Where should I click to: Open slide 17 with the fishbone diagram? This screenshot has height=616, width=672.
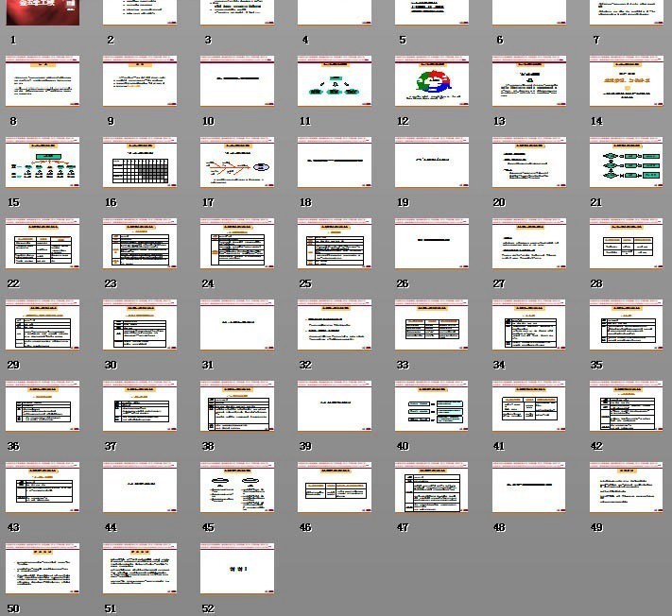[x=237, y=163]
